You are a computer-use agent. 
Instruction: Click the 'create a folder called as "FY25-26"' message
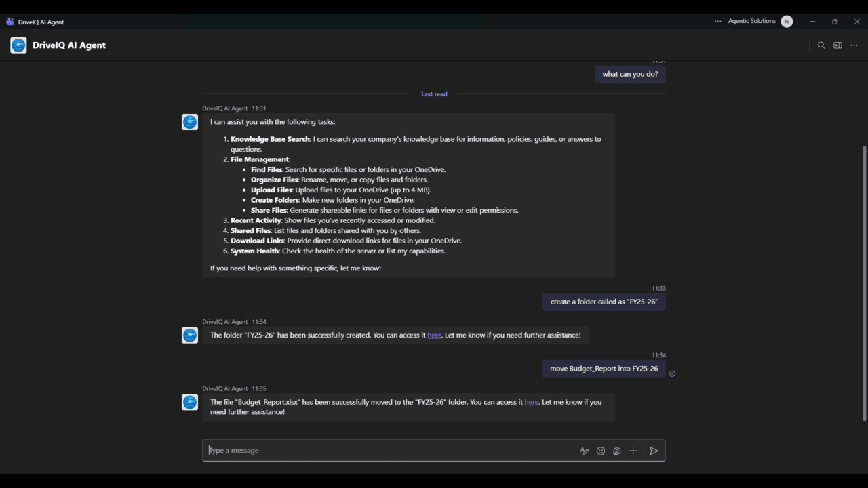pyautogui.click(x=604, y=302)
